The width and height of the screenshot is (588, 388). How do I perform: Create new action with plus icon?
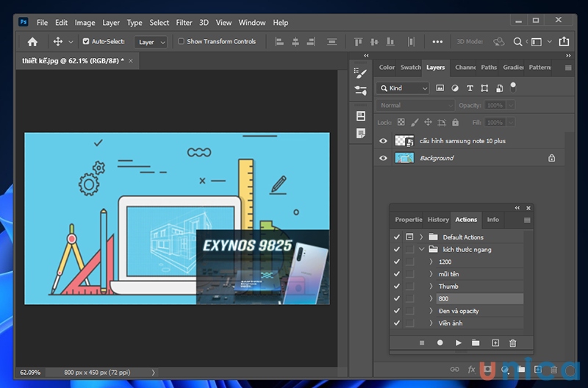point(495,342)
